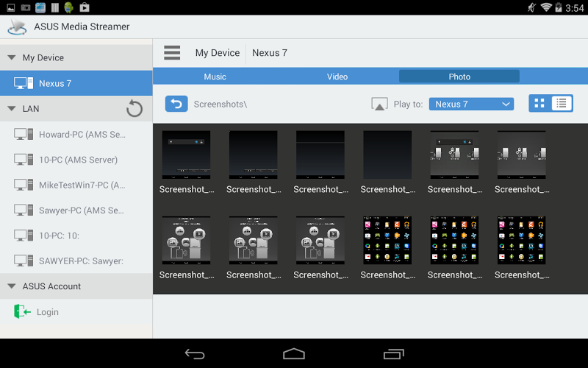Open the Play to Nexus 7 dropdown
The width and height of the screenshot is (588, 368).
[471, 104]
